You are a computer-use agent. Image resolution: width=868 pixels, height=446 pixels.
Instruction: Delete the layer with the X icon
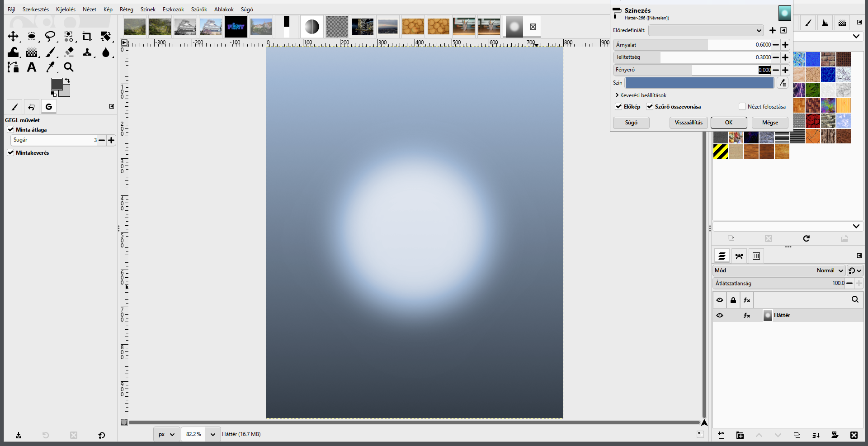854,435
